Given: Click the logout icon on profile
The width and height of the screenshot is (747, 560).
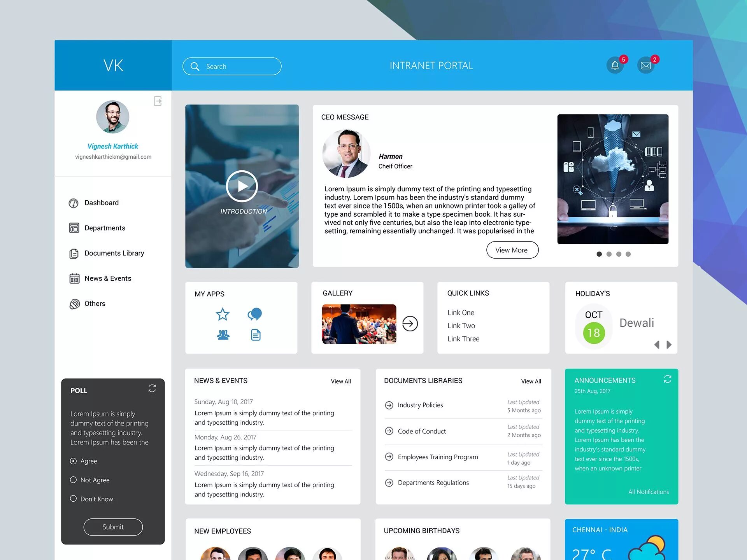Looking at the screenshot, I should 159,101.
